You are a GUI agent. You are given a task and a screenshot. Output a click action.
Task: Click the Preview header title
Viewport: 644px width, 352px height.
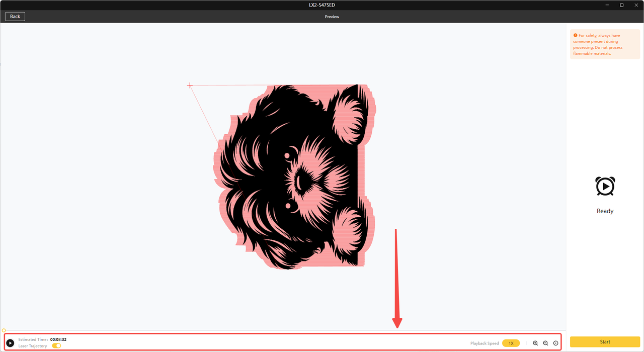pos(332,17)
